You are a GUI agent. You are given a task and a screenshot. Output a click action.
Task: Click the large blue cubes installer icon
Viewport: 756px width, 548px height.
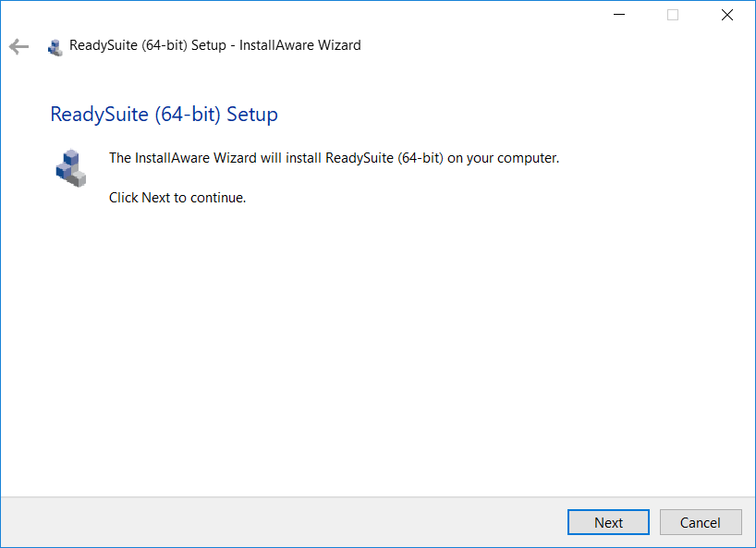pos(71,167)
